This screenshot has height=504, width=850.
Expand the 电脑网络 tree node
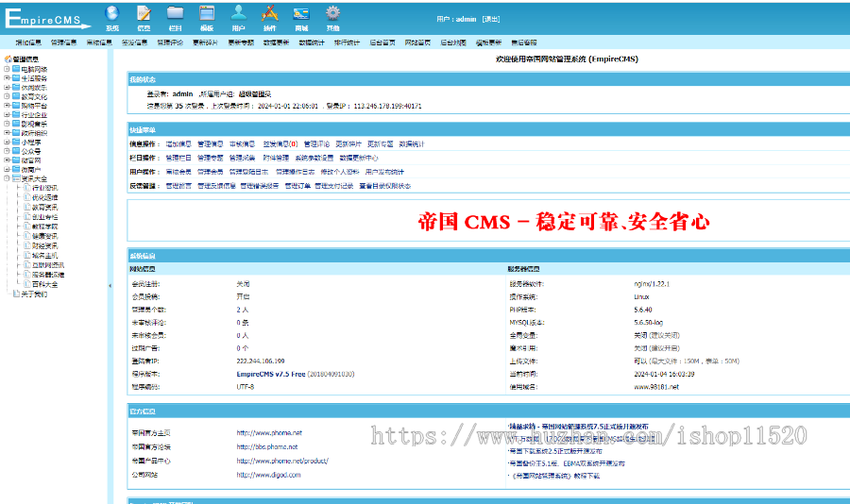coord(7,69)
